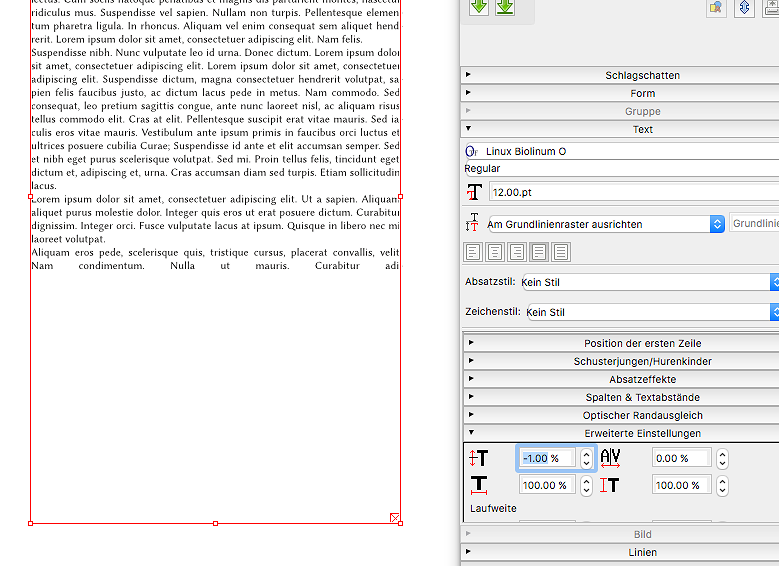The height and width of the screenshot is (566, 779).
Task: Select the forced justify alignment icon
Action: point(560,252)
